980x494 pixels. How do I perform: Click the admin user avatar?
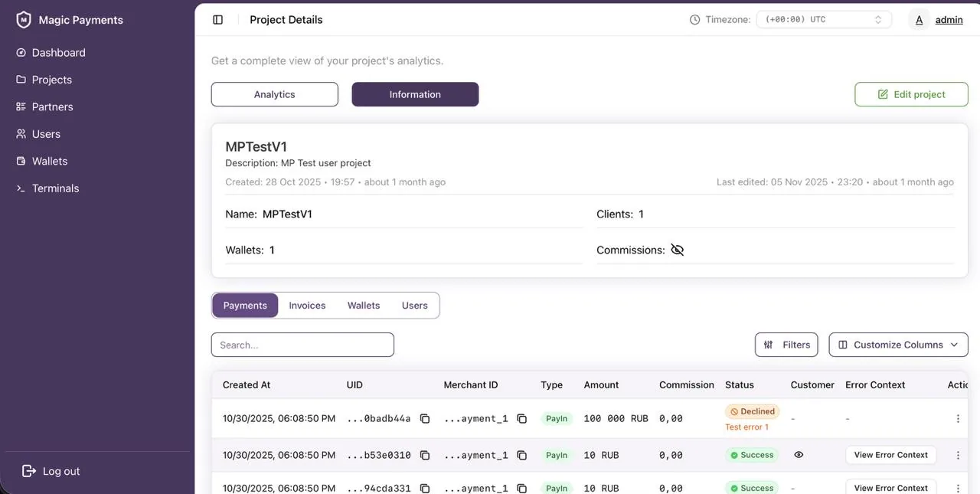tap(920, 20)
